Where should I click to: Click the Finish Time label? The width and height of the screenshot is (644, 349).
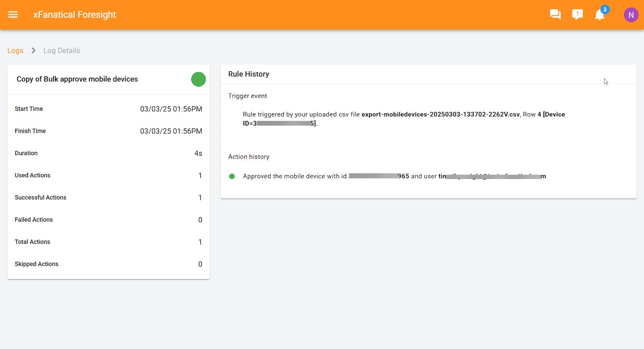30,131
